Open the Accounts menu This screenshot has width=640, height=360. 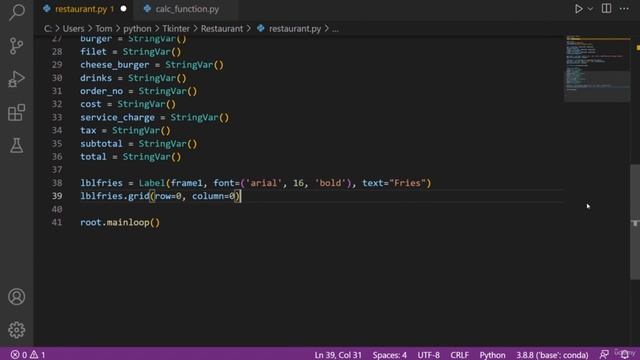tap(16, 297)
